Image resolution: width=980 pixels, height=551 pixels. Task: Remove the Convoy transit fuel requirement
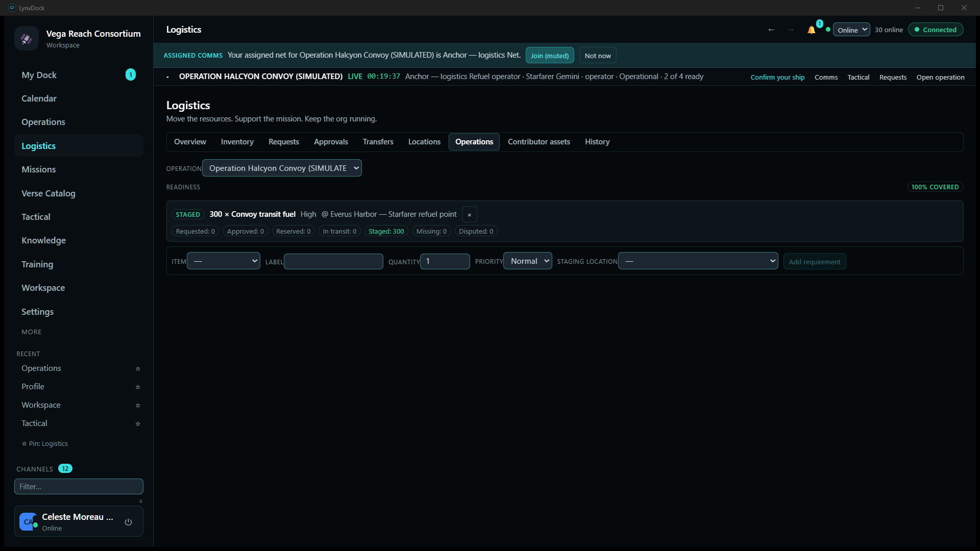point(470,215)
